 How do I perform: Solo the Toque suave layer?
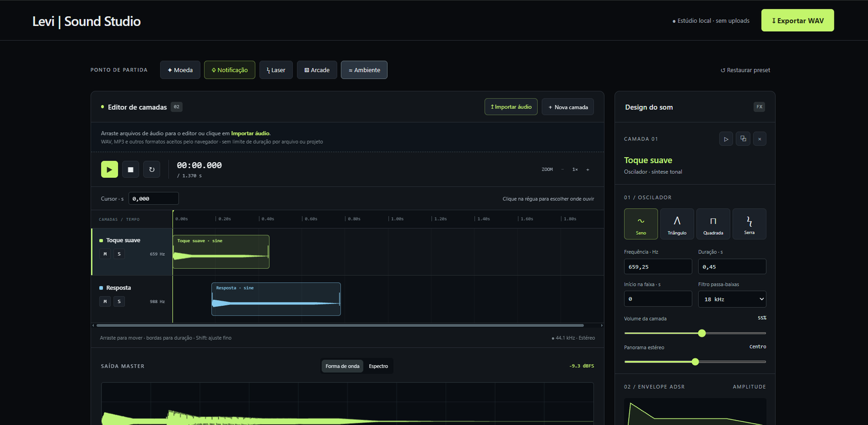pos(119,254)
